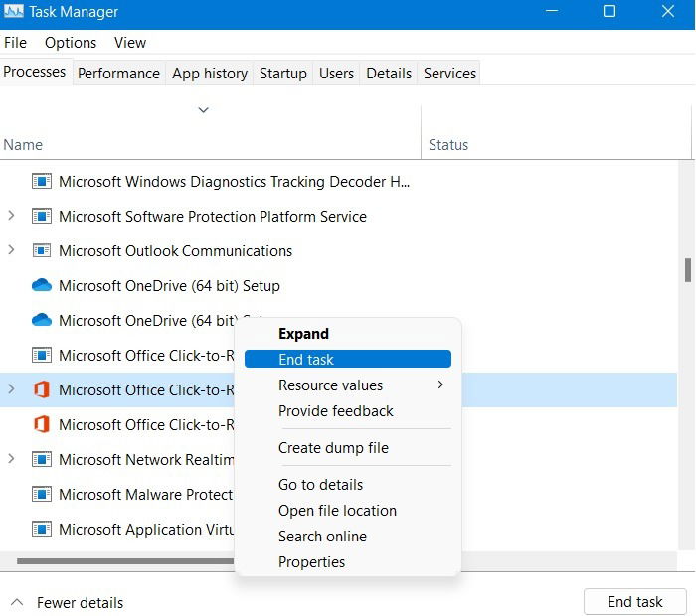Viewport: 696px width, 616px height.
Task: Switch to the Startup tab
Action: pyautogui.click(x=283, y=74)
